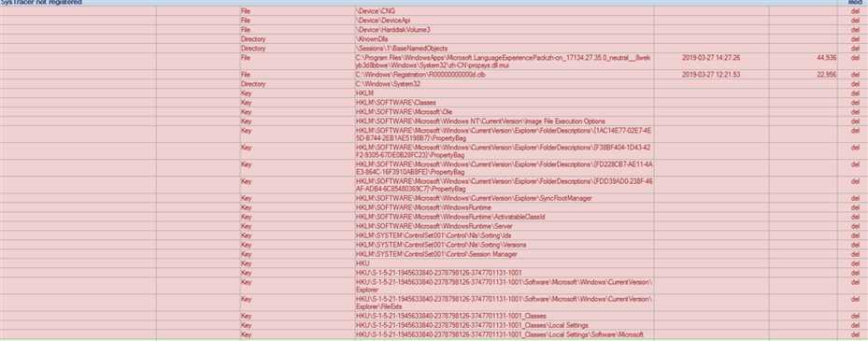Select the HKLM\SOFTWARE\Classes key
The height and width of the screenshot is (341, 868).
396,103
